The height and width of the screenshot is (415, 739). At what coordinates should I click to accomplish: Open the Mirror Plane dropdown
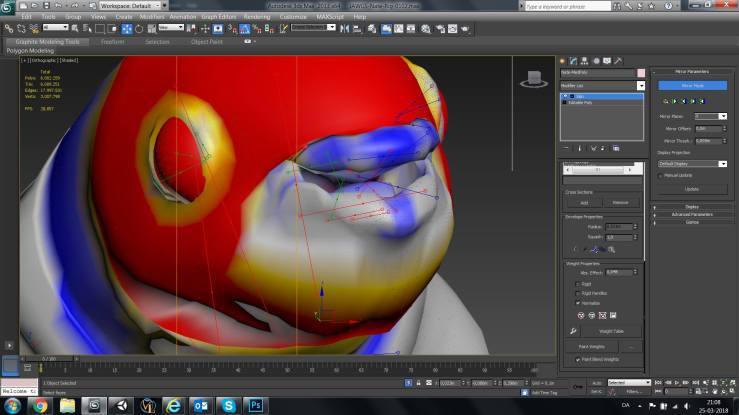pyautogui.click(x=711, y=116)
